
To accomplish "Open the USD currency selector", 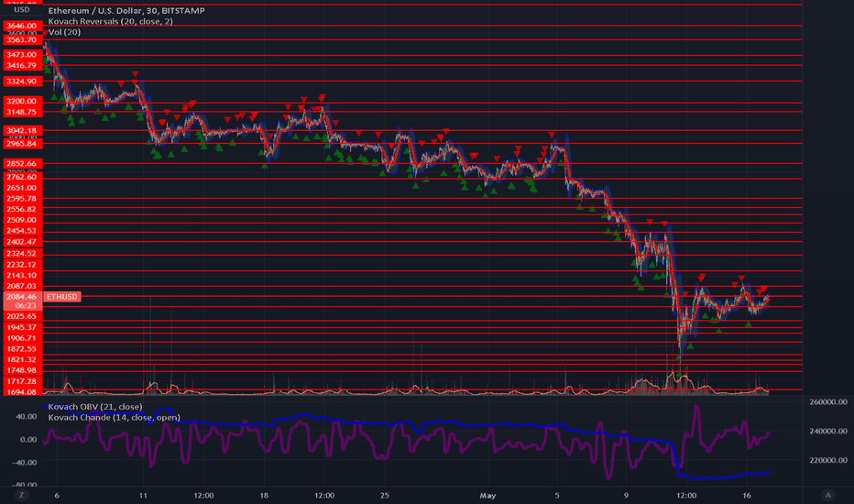I will click(22, 10).
